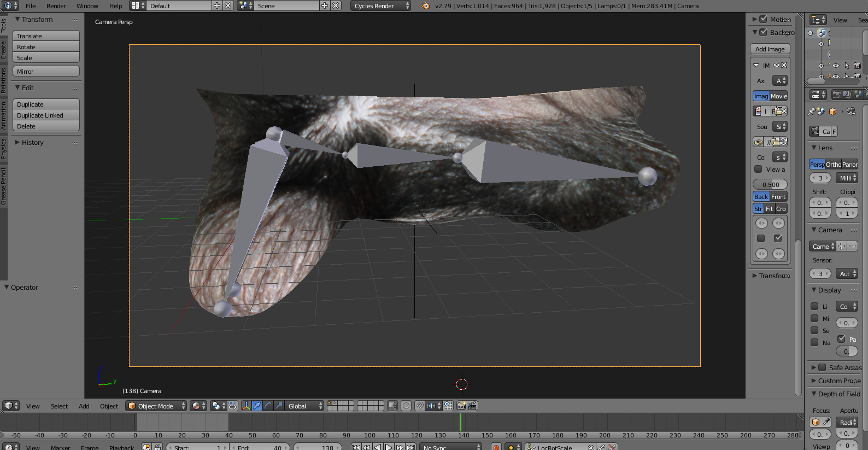Click the OpenGL render image camera icon

tap(461, 406)
